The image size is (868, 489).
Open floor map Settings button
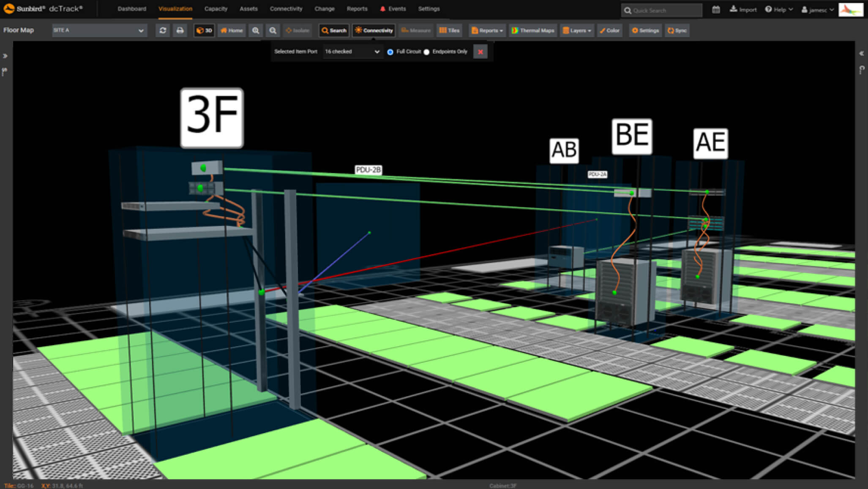coord(645,30)
